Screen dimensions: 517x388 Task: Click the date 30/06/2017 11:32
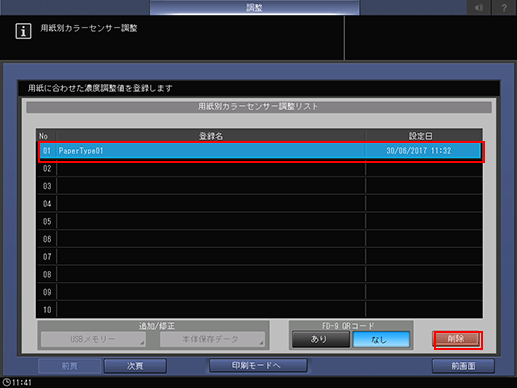click(419, 151)
